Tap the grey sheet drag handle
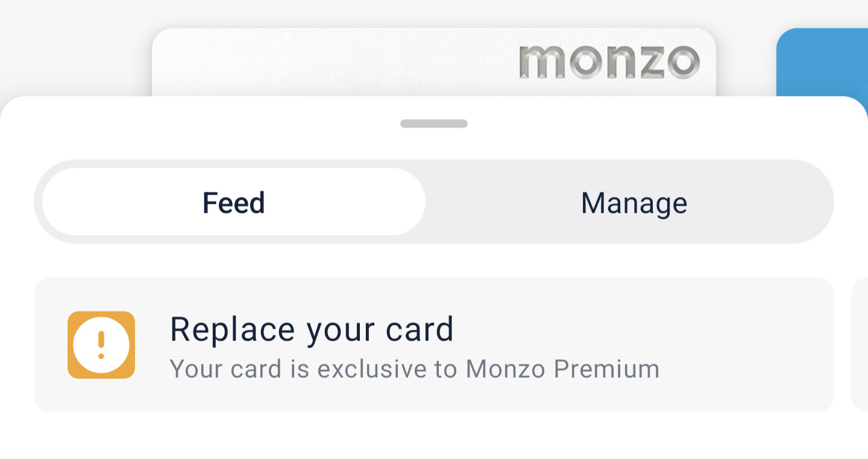The height and width of the screenshot is (459, 868). coord(434,123)
